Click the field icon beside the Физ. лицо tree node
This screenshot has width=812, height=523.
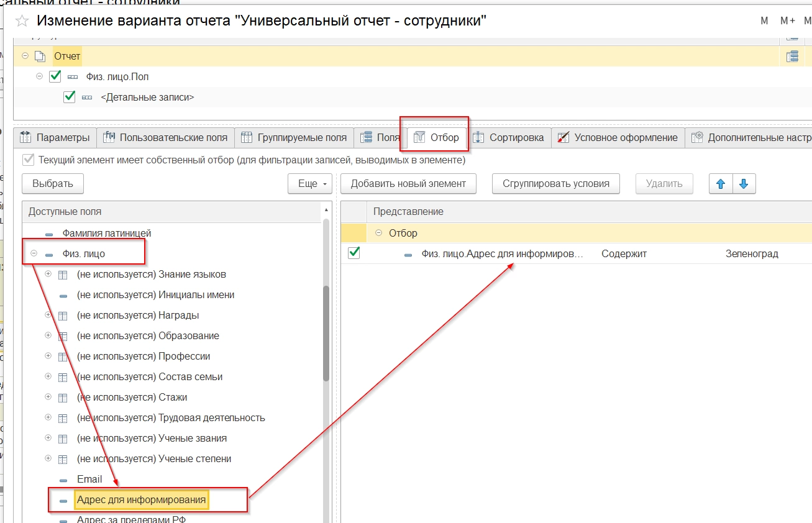coord(49,254)
